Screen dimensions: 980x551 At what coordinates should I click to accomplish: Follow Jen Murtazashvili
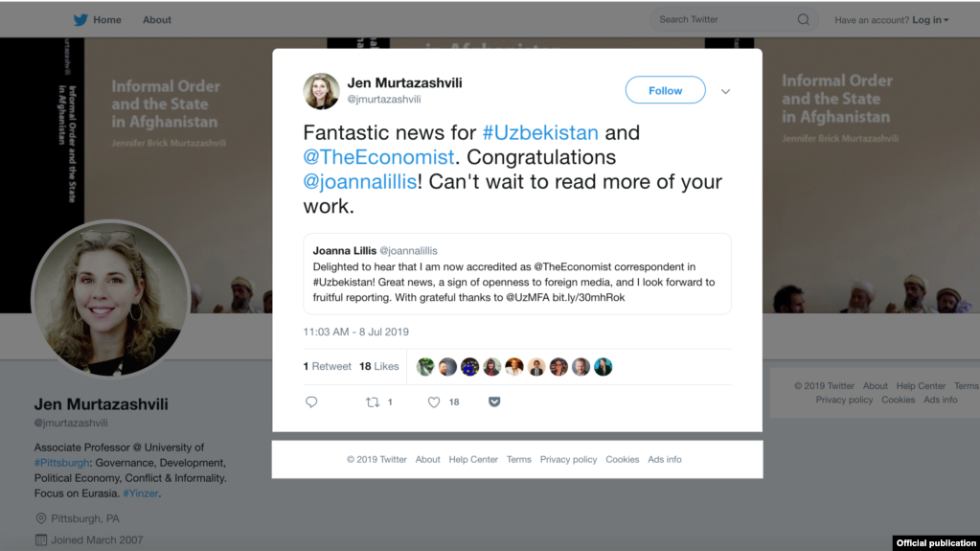(x=666, y=90)
